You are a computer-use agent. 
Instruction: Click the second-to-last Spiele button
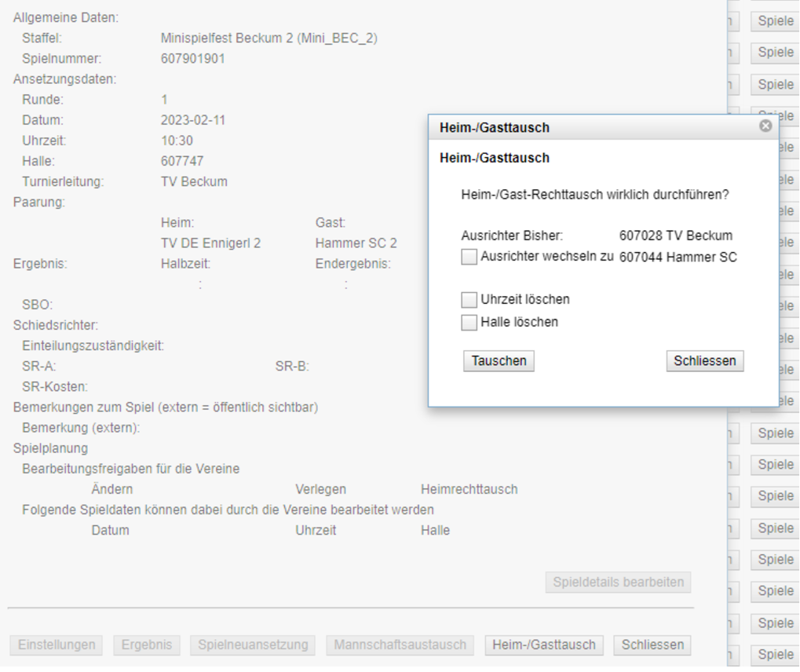tap(775, 623)
